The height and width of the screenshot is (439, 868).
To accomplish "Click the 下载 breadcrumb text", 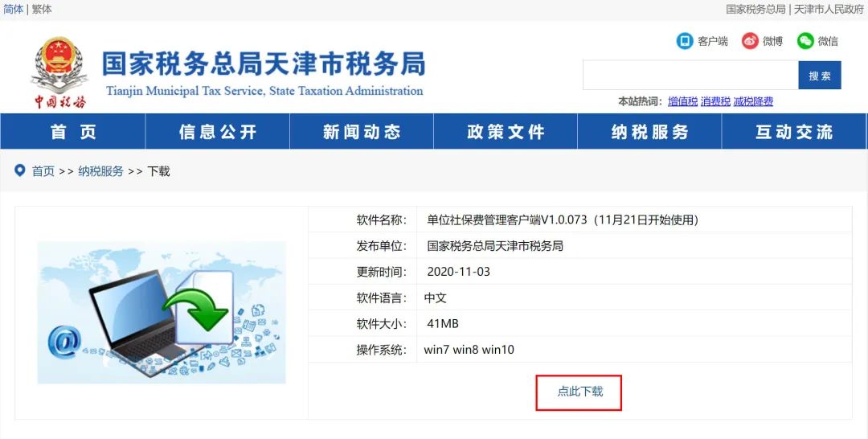I will (x=158, y=171).
